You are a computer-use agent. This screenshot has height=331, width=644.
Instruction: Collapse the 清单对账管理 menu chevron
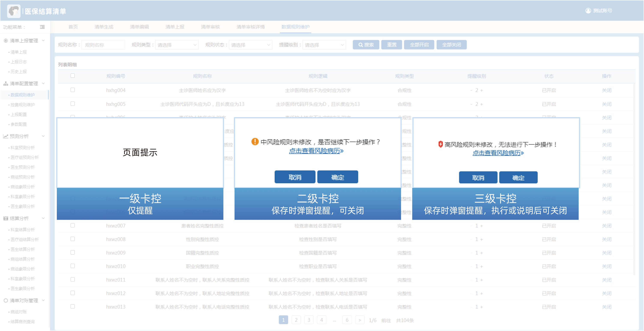point(43,300)
